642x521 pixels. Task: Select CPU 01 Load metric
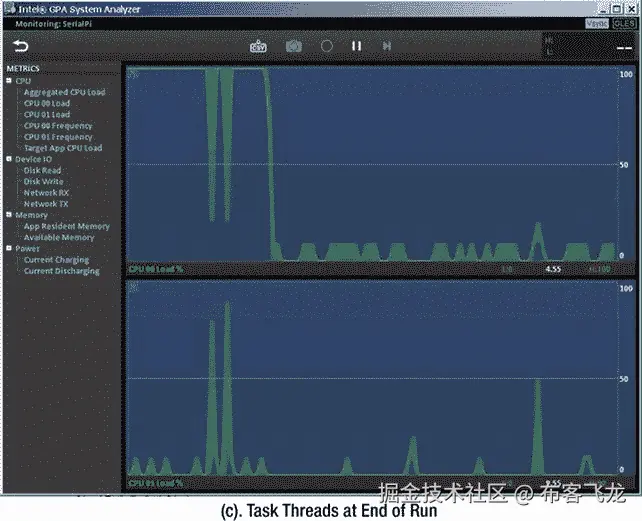point(47,114)
